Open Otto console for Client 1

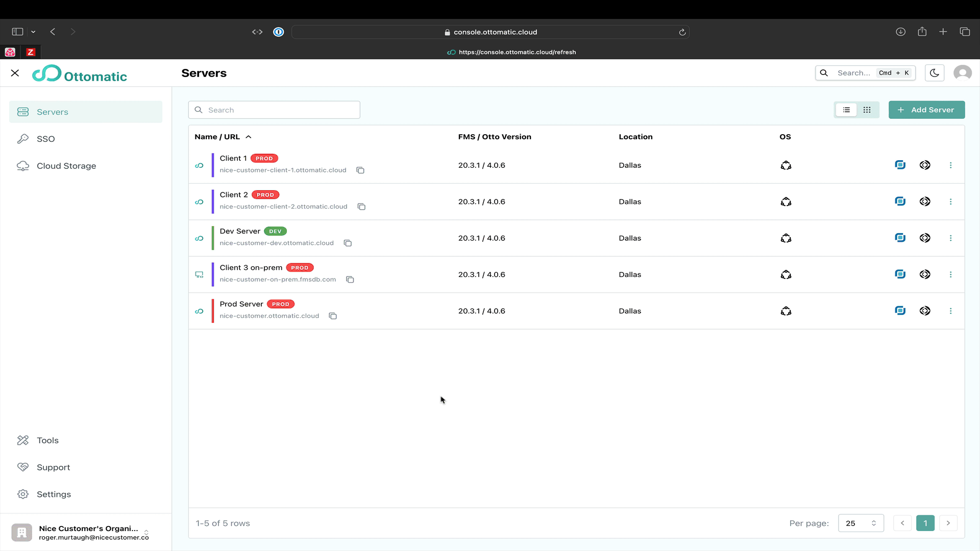tap(925, 165)
